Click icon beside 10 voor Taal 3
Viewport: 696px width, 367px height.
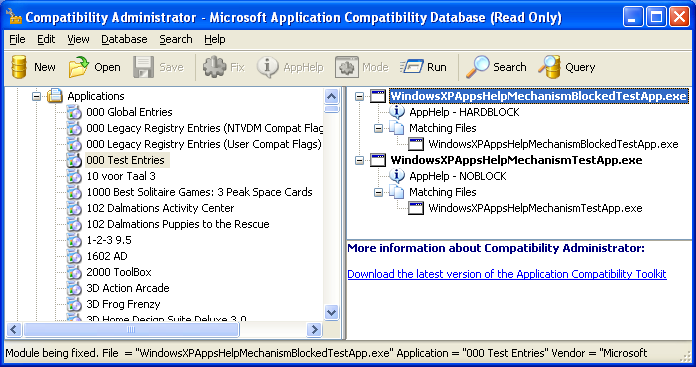[x=74, y=176]
